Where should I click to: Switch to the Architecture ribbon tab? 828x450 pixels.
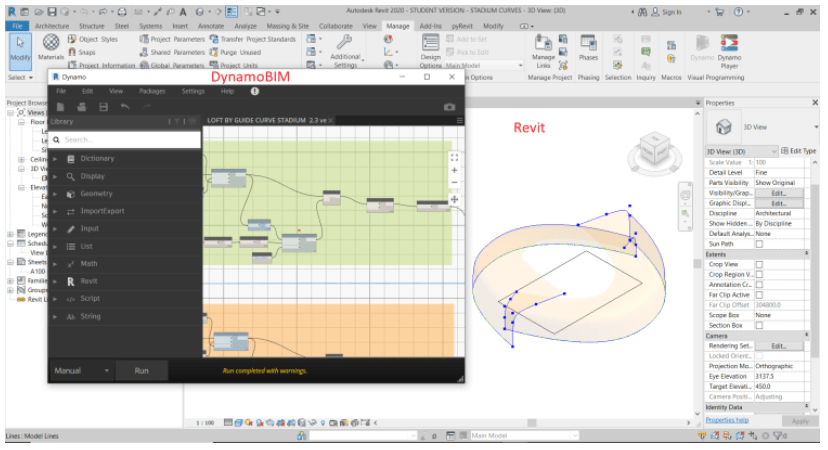(x=52, y=25)
